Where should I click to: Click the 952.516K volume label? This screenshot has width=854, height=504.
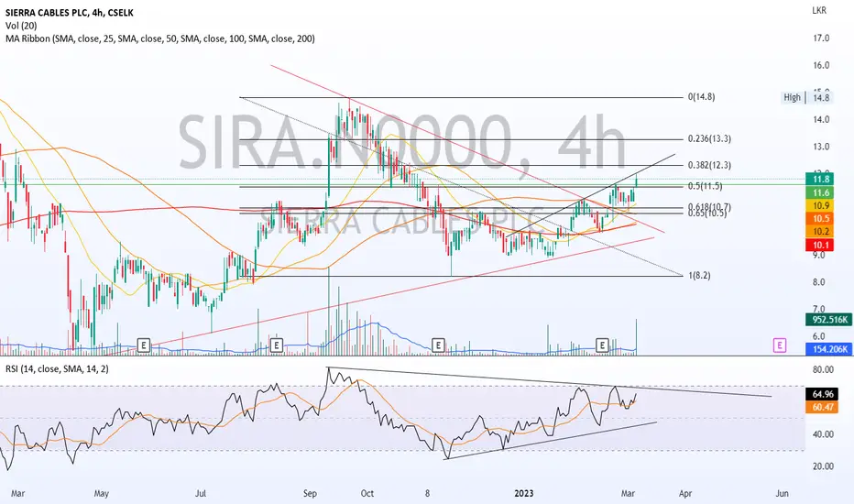[828, 320]
